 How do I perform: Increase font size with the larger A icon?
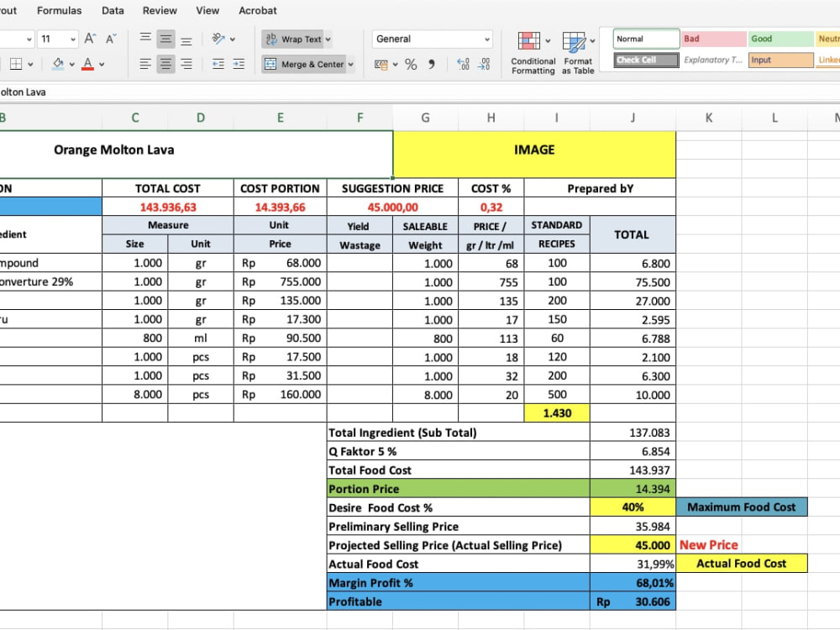[x=90, y=39]
